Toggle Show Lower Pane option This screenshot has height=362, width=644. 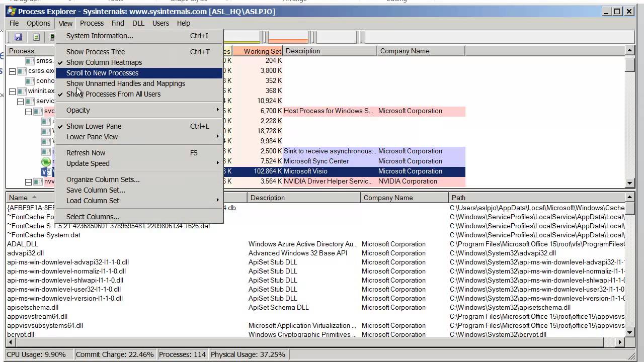pyautogui.click(x=94, y=126)
